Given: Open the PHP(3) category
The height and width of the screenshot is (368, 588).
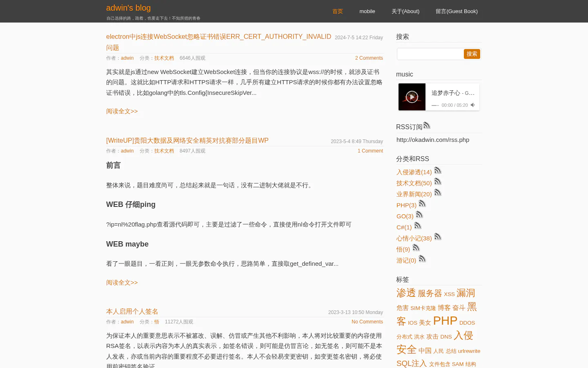Looking at the screenshot, I should 406,205.
